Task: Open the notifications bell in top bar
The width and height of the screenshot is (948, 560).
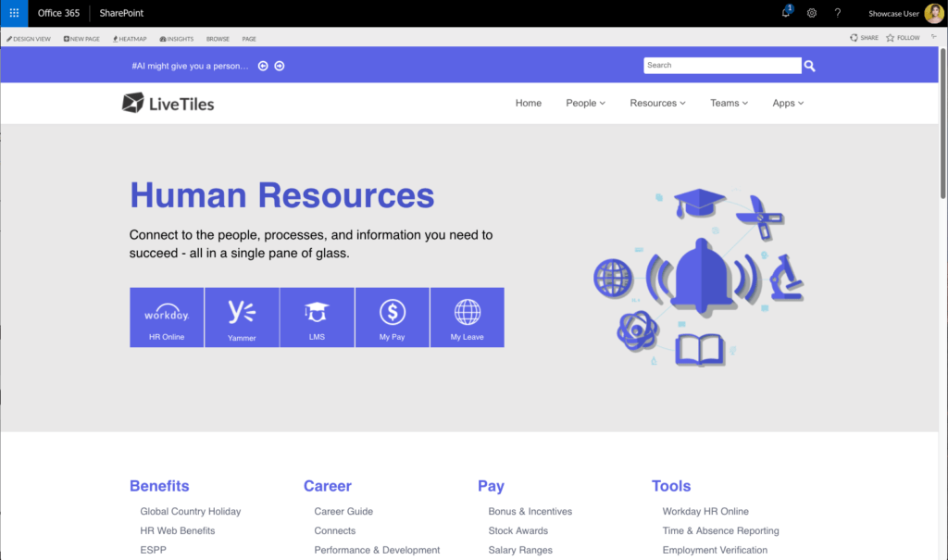Action: pos(786,12)
